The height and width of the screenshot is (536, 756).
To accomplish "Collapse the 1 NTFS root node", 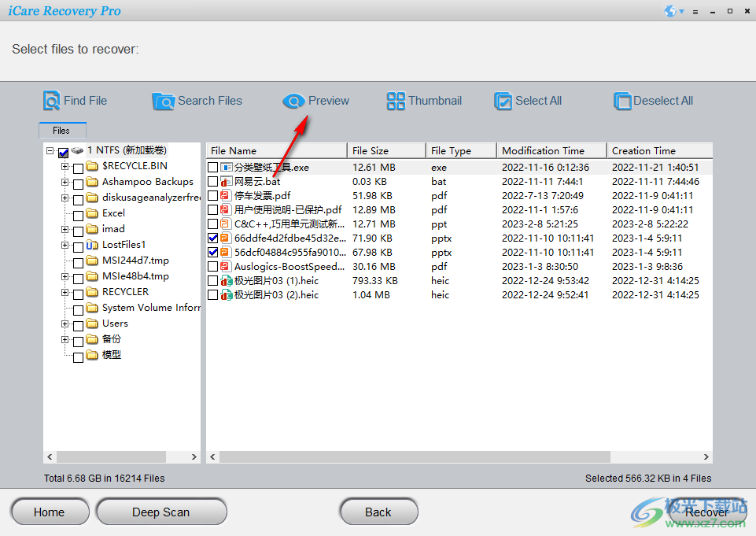I will (x=52, y=150).
